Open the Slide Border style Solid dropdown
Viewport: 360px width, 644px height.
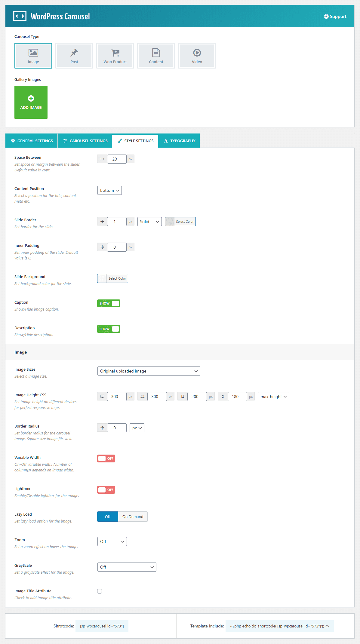tap(149, 222)
